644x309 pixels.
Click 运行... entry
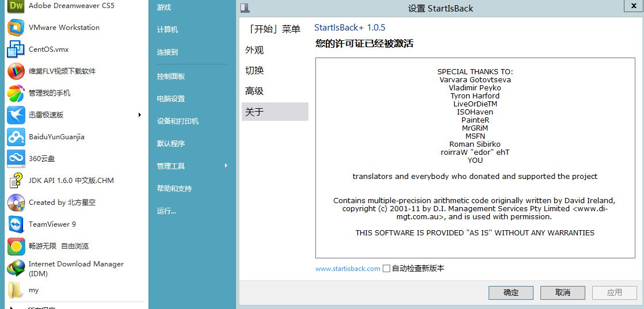pos(166,211)
